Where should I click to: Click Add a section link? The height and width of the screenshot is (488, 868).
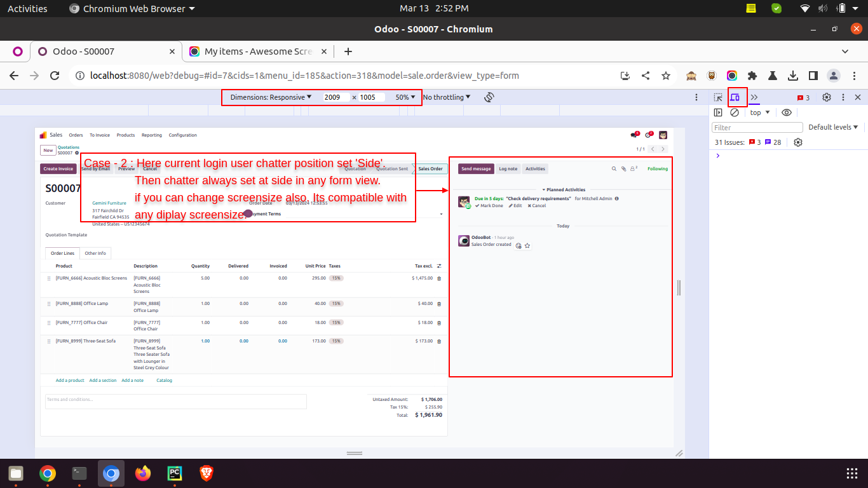(103, 381)
